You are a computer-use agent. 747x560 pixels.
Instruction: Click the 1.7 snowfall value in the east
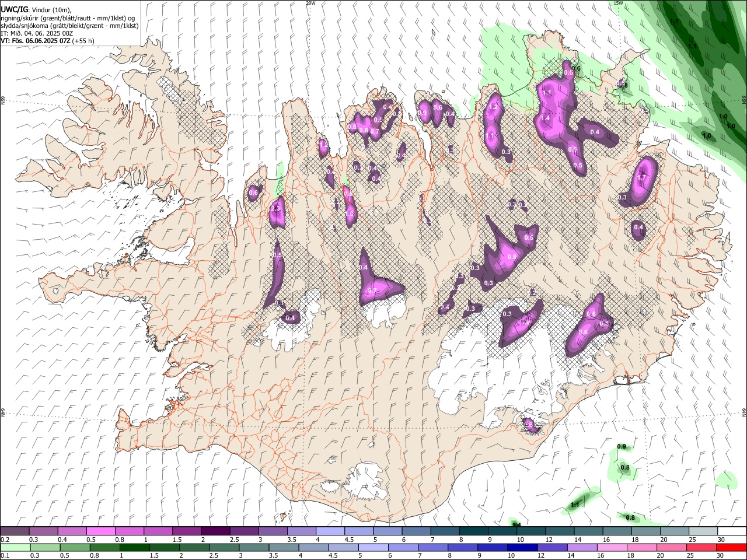coord(641,177)
